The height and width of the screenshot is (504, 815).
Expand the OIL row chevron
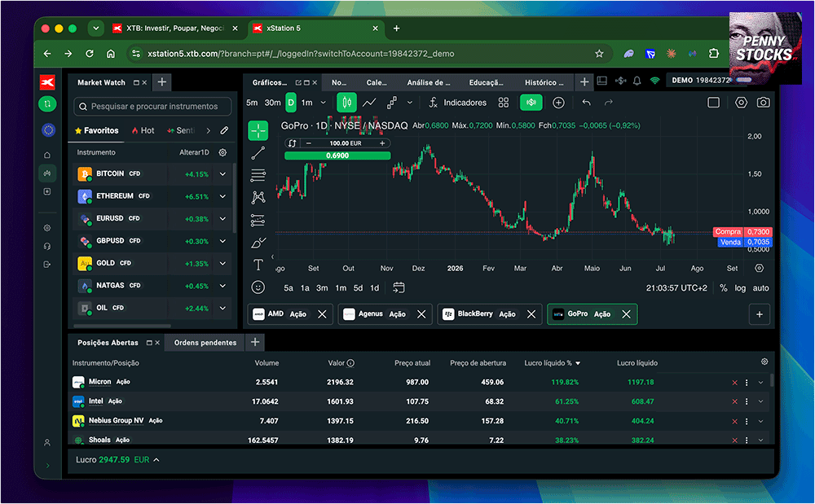pos(222,308)
